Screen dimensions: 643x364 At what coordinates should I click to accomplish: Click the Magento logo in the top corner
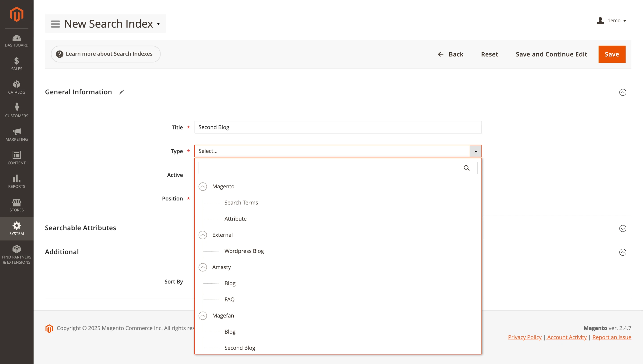16,14
